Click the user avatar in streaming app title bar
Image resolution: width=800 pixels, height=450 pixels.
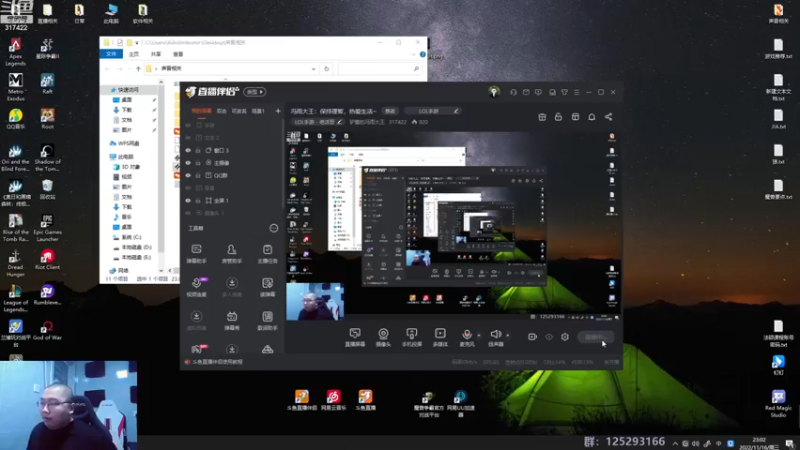click(x=494, y=92)
